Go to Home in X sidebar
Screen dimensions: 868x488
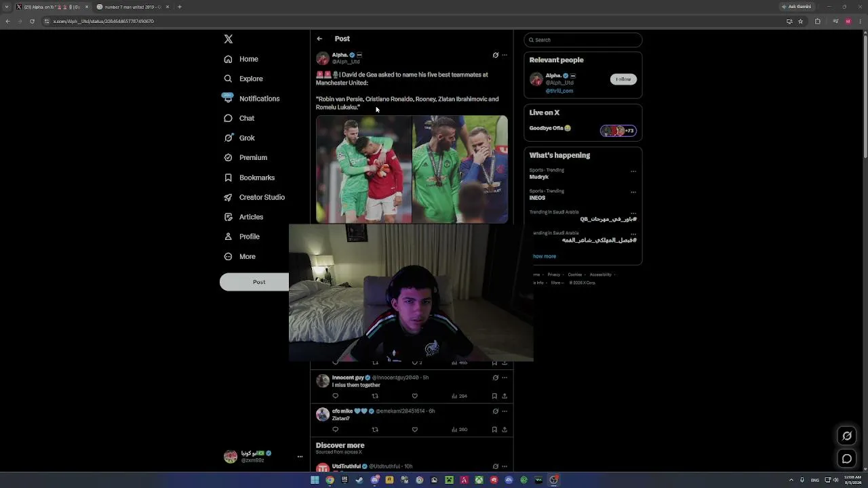[x=241, y=59]
